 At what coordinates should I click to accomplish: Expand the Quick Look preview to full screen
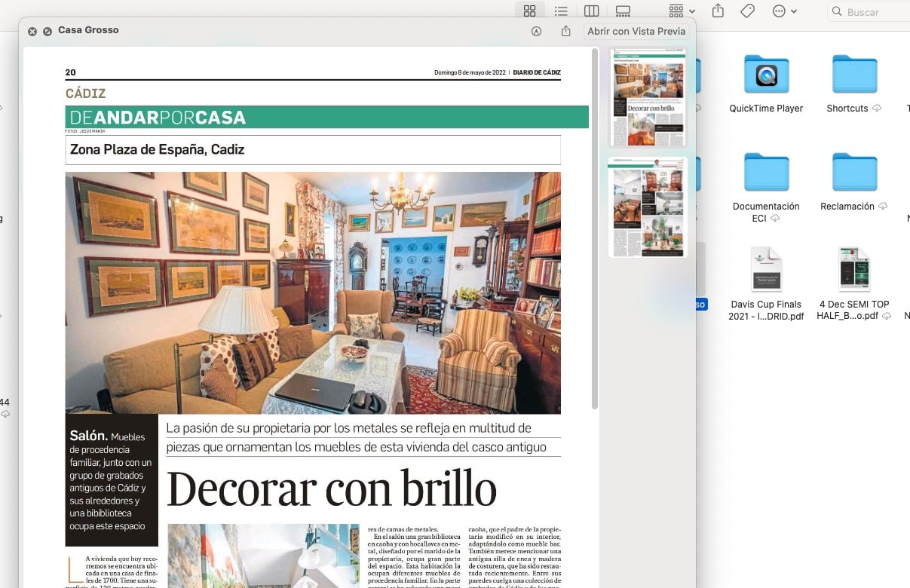pos(47,31)
